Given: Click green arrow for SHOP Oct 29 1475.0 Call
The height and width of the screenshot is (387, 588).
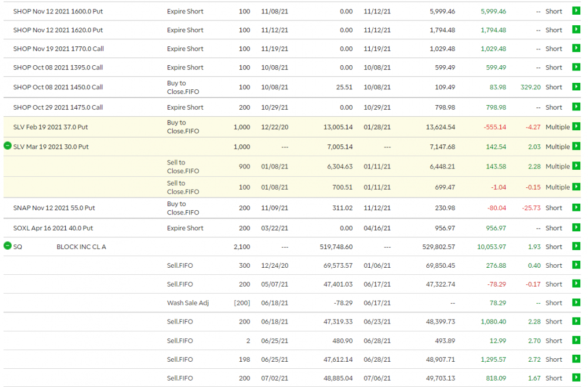Looking at the screenshot, I should [576, 107].
